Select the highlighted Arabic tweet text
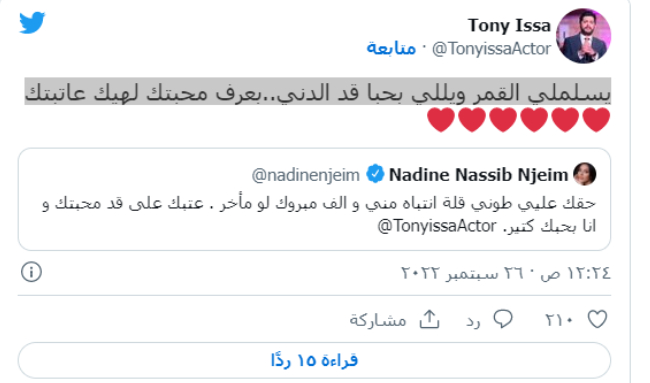Image resolution: width=650 pixels, height=383 pixels. pos(318,92)
